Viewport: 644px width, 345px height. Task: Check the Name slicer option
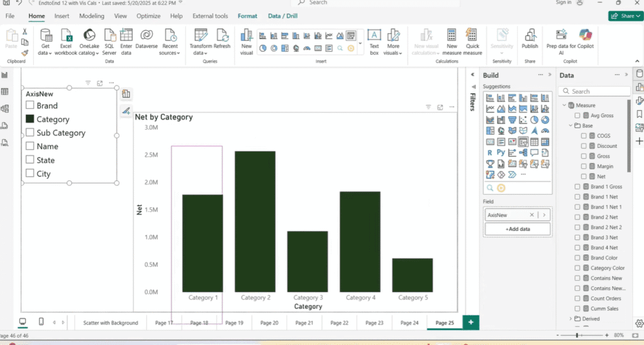(x=30, y=147)
